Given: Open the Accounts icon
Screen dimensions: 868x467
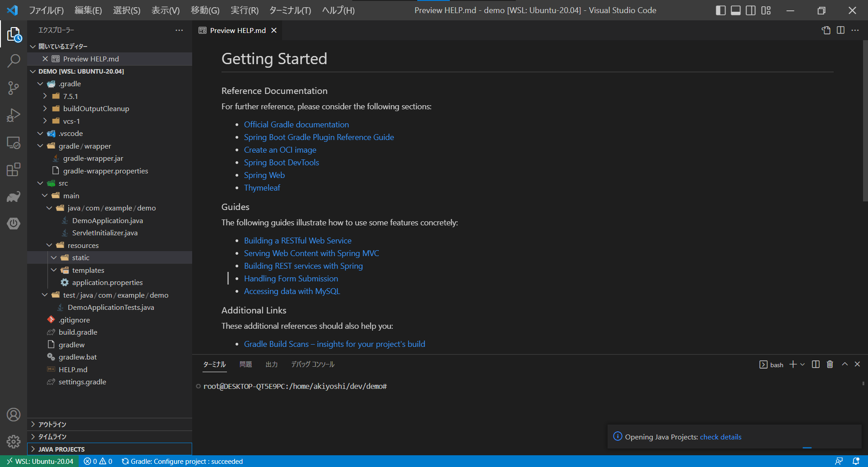Looking at the screenshot, I should point(14,415).
